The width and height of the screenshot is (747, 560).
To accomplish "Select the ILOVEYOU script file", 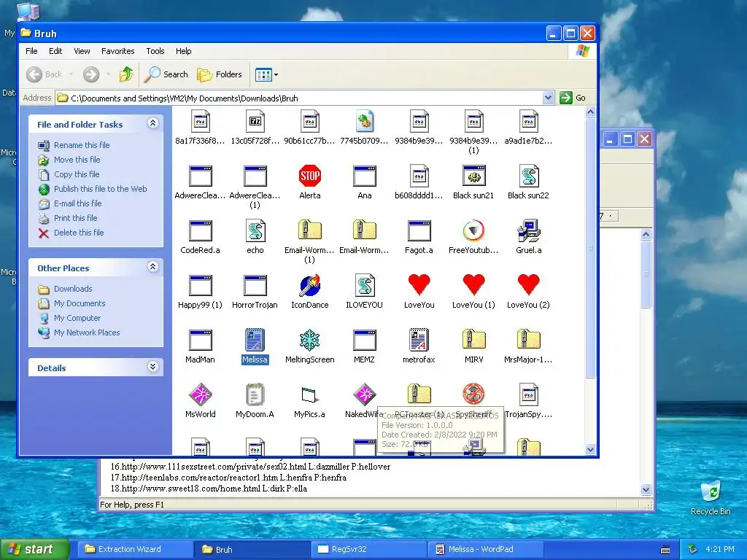I will pos(365,286).
